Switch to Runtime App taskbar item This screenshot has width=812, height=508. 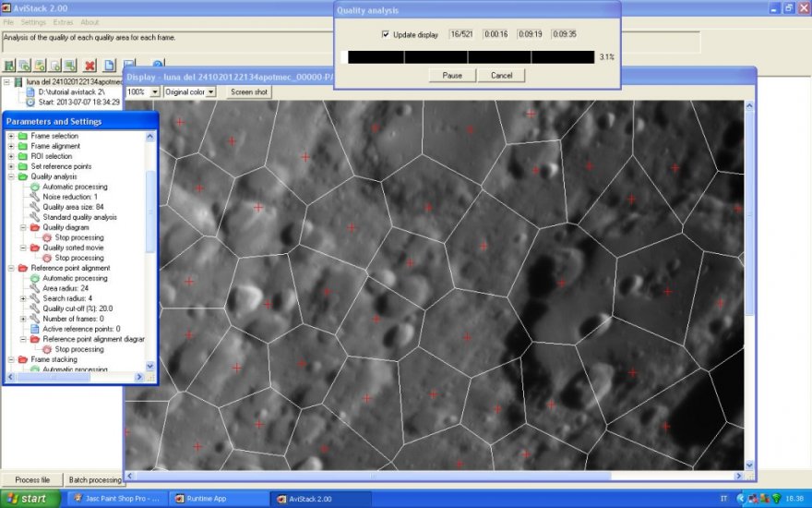click(218, 499)
